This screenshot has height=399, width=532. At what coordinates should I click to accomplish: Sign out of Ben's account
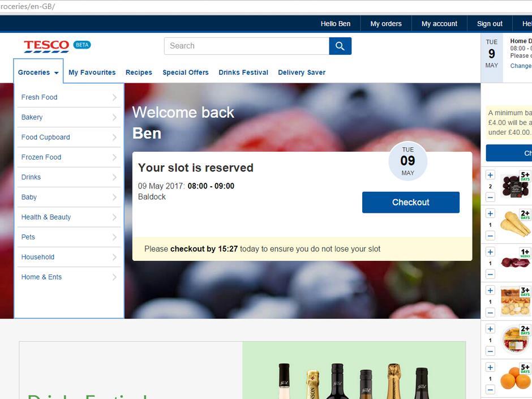[x=489, y=23]
